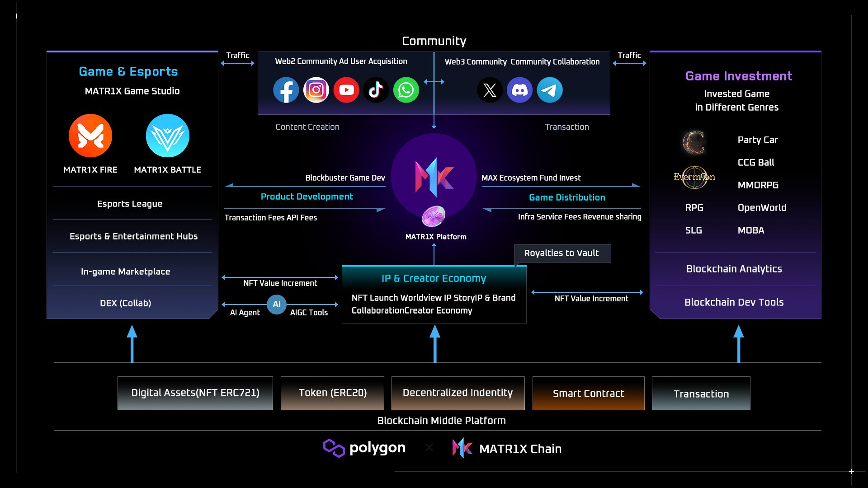Click the X (Twitter) icon

coord(490,90)
